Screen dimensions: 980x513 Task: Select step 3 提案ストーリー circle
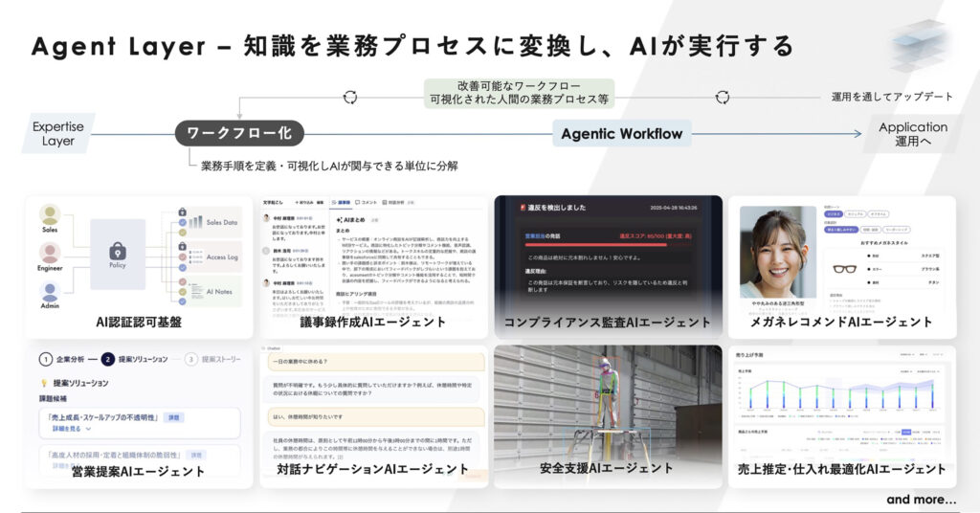(191, 360)
